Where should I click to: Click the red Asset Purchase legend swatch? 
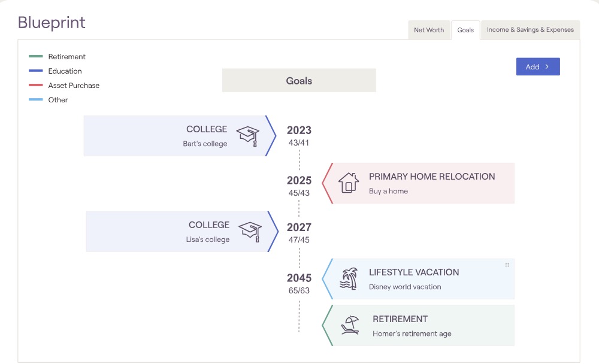pyautogui.click(x=36, y=86)
